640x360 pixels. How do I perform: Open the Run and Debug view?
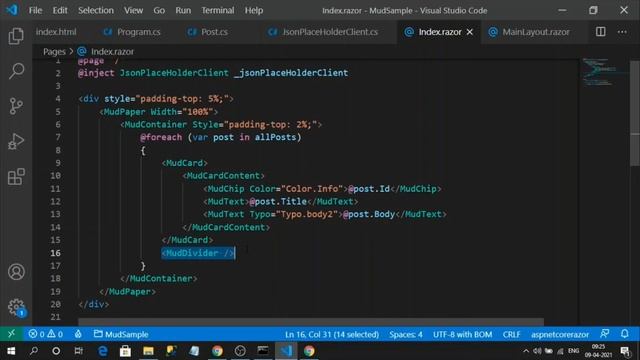(x=16, y=141)
